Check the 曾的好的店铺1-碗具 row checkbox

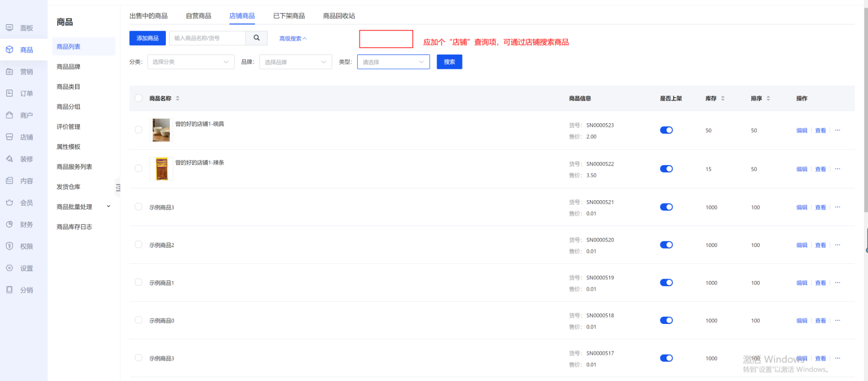[x=138, y=130]
